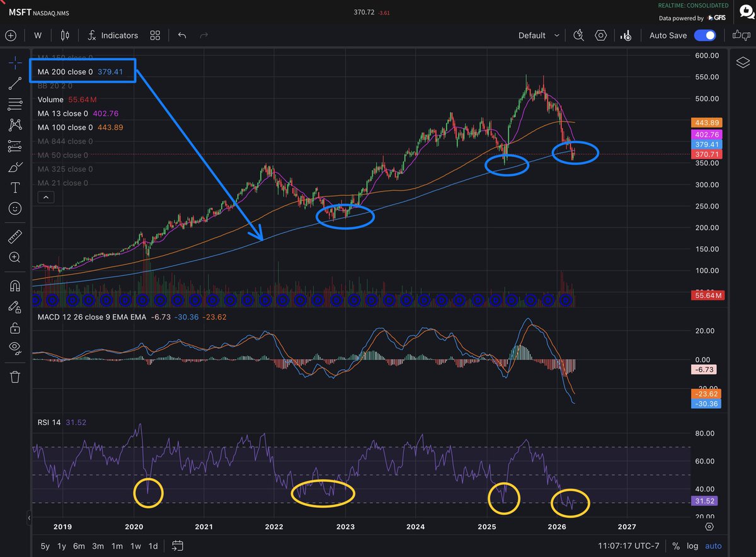756x557 pixels.
Task: Activate the zoom-in magnifier tool
Action: (15, 257)
